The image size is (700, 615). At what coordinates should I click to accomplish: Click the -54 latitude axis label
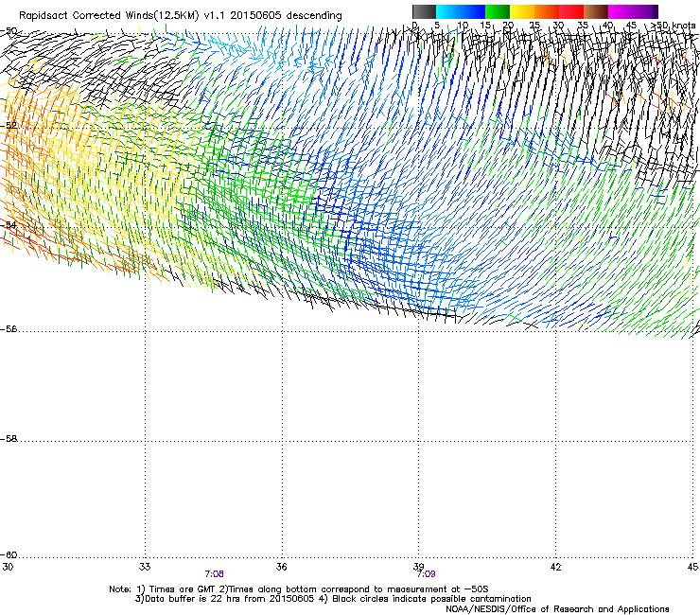point(9,224)
